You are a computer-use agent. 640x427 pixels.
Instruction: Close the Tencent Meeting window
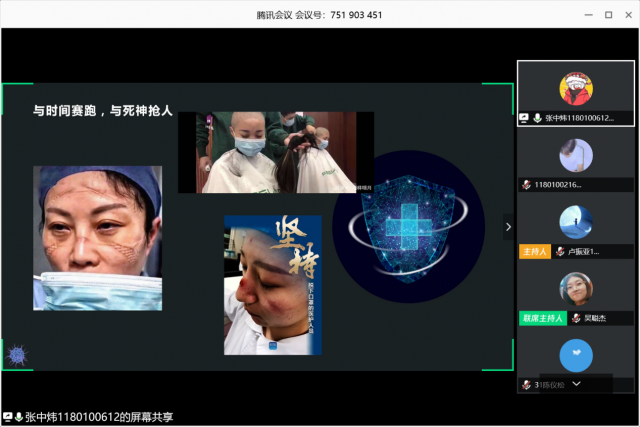[629, 15]
